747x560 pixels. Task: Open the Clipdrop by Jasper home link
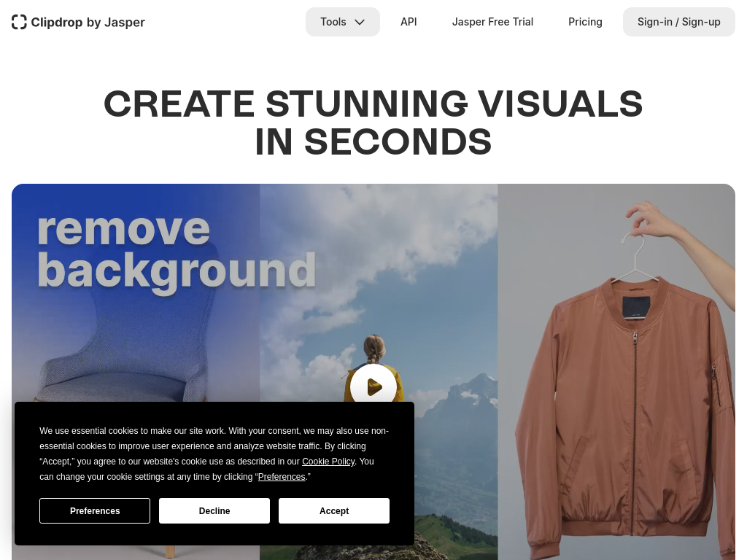tap(78, 22)
